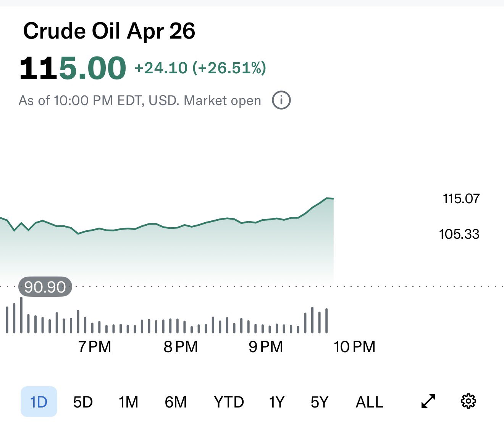The width and height of the screenshot is (504, 435).
Task: Switch to 5Y chart range
Action: click(319, 402)
